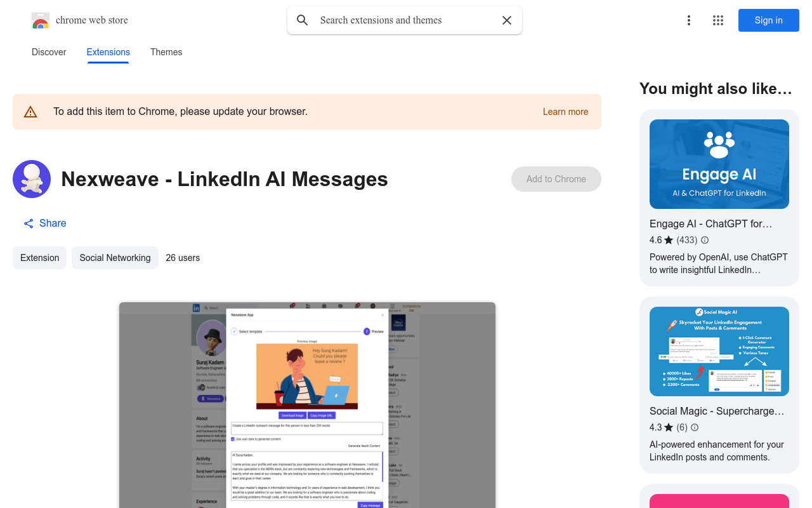Click the Sign in button
This screenshot has height=508, width=812.
tap(768, 20)
